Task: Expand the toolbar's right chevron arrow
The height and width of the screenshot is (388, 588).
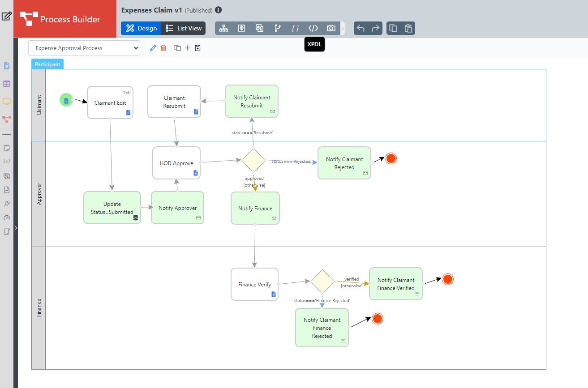Action: (343, 28)
